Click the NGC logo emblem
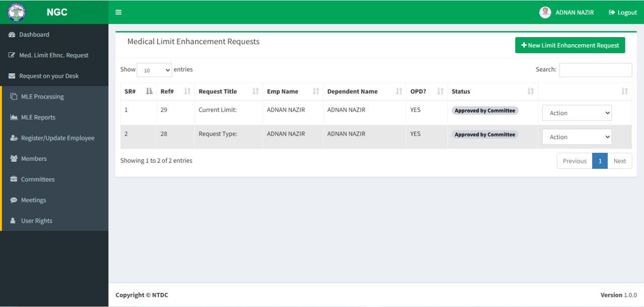 coord(17,12)
